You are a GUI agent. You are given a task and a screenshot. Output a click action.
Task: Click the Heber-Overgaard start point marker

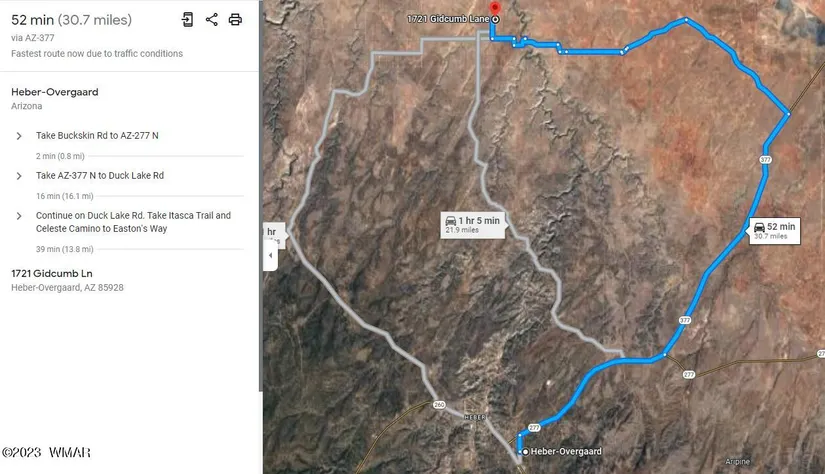tap(525, 451)
